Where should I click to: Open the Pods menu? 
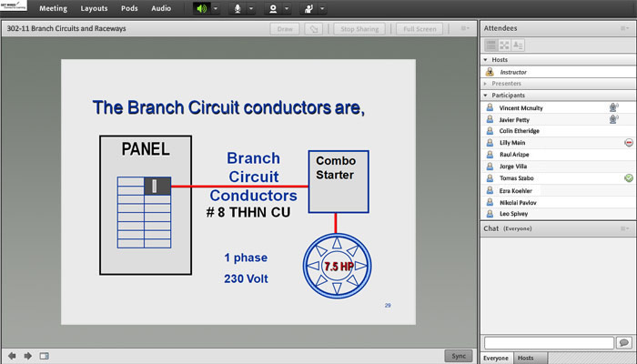(x=128, y=8)
